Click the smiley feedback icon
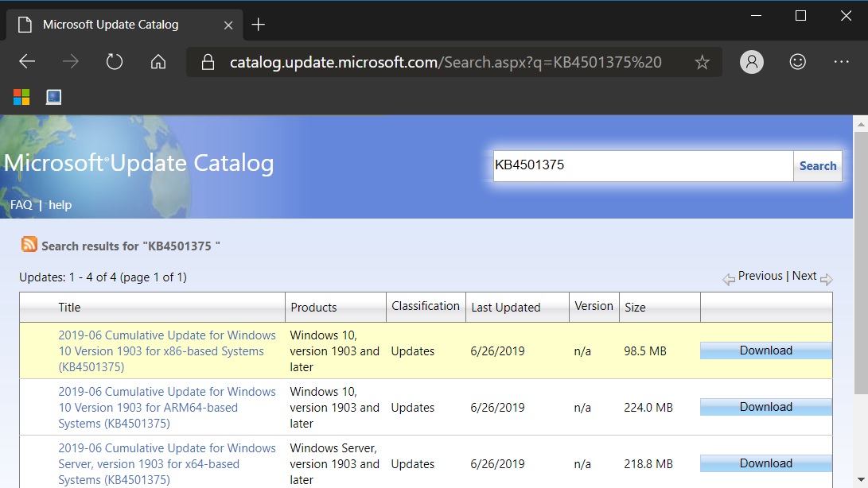This screenshot has width=868, height=488. tap(796, 62)
